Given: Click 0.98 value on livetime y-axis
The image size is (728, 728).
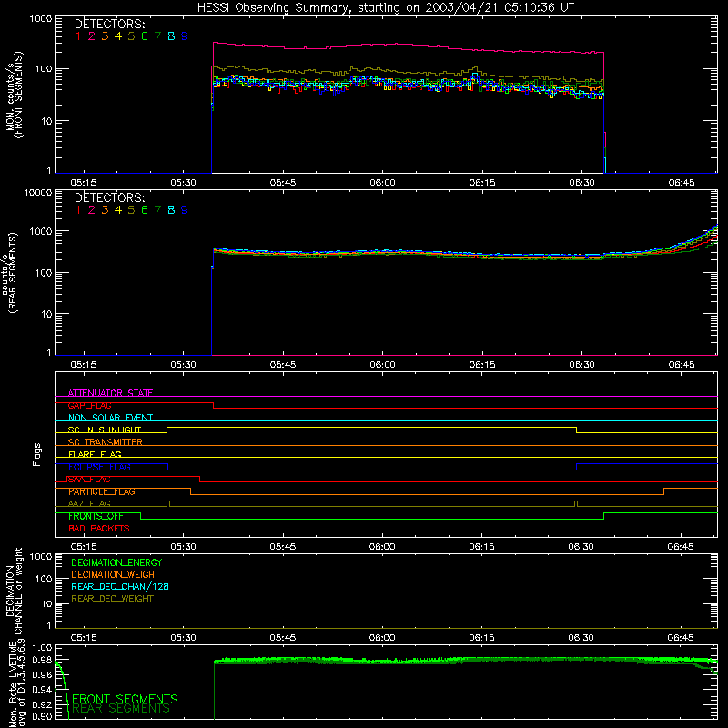Looking at the screenshot, I should 42,659.
